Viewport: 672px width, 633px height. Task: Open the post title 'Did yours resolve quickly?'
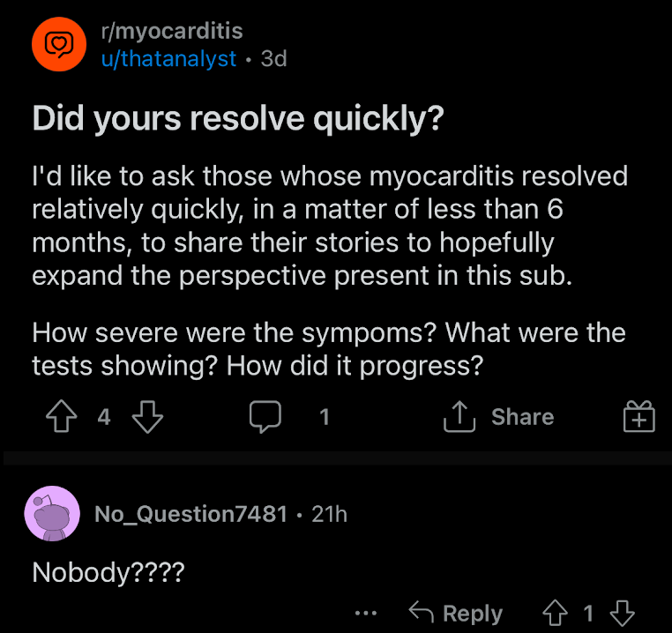(238, 119)
